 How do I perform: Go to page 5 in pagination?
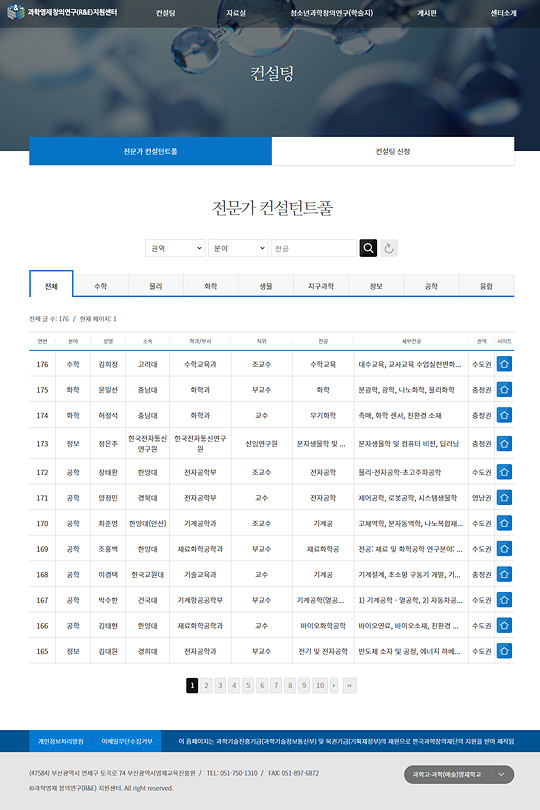pos(248,686)
